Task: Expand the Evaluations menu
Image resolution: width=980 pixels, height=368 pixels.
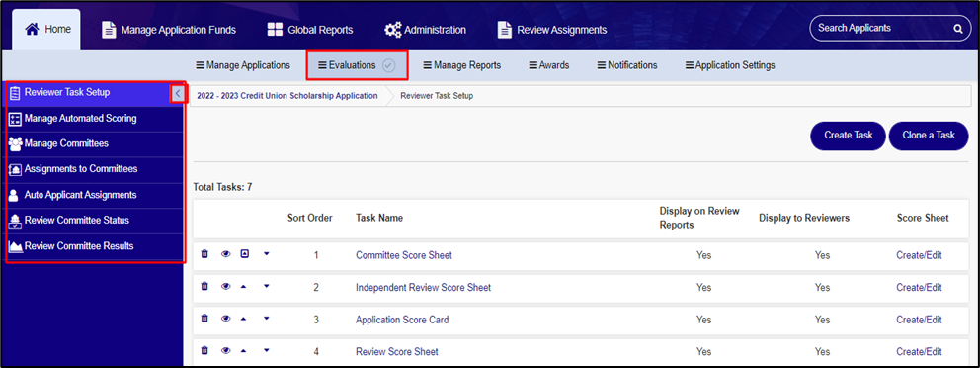Action: click(347, 65)
